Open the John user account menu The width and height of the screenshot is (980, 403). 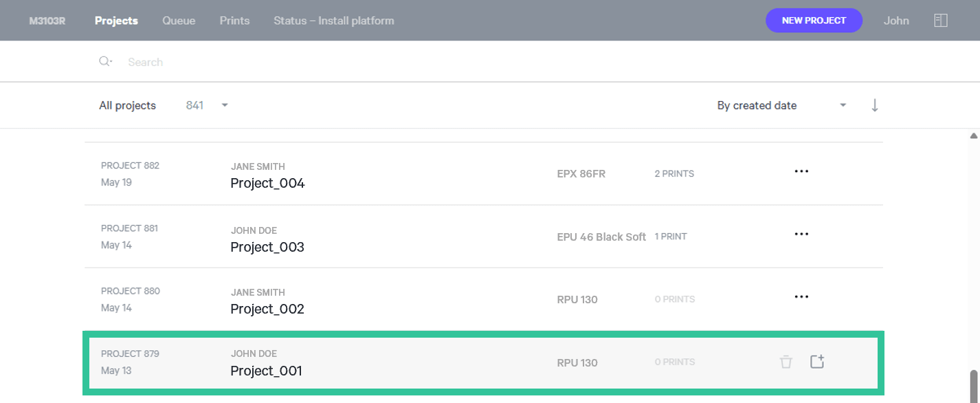(x=896, y=21)
